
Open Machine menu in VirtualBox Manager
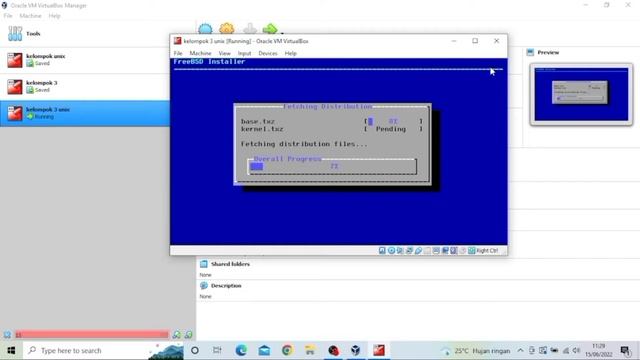tap(30, 16)
